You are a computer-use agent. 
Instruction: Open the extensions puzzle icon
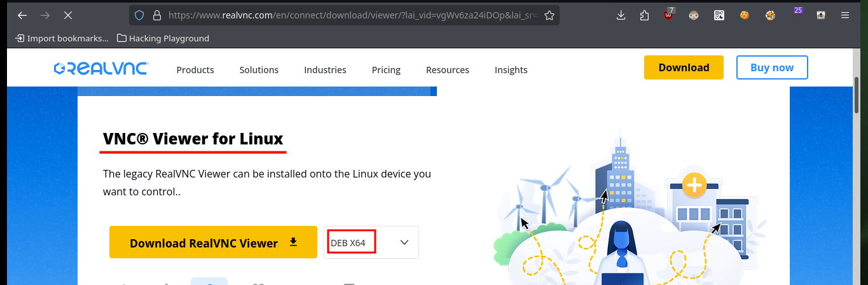(x=645, y=15)
